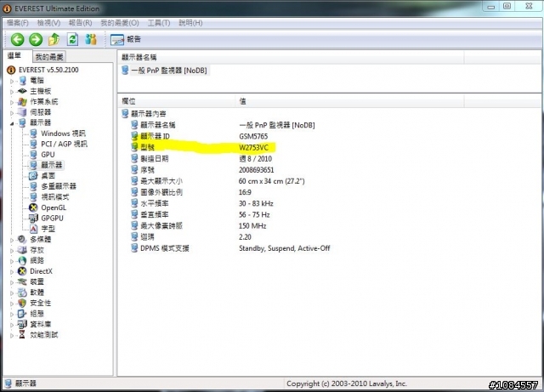Image resolution: width=544 pixels, height=392 pixels.
Task: Click the value 'Standby, Suspend, Active-Off'
Action: [285, 248]
